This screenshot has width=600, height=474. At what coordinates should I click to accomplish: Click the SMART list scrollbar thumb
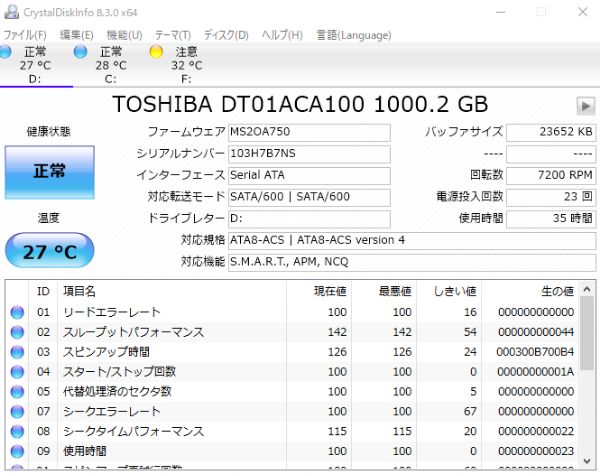[587, 333]
